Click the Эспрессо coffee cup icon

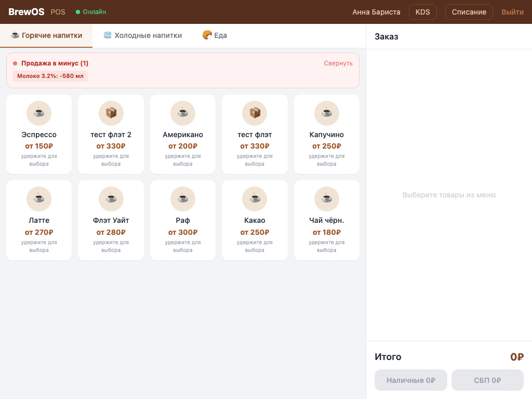39,113
